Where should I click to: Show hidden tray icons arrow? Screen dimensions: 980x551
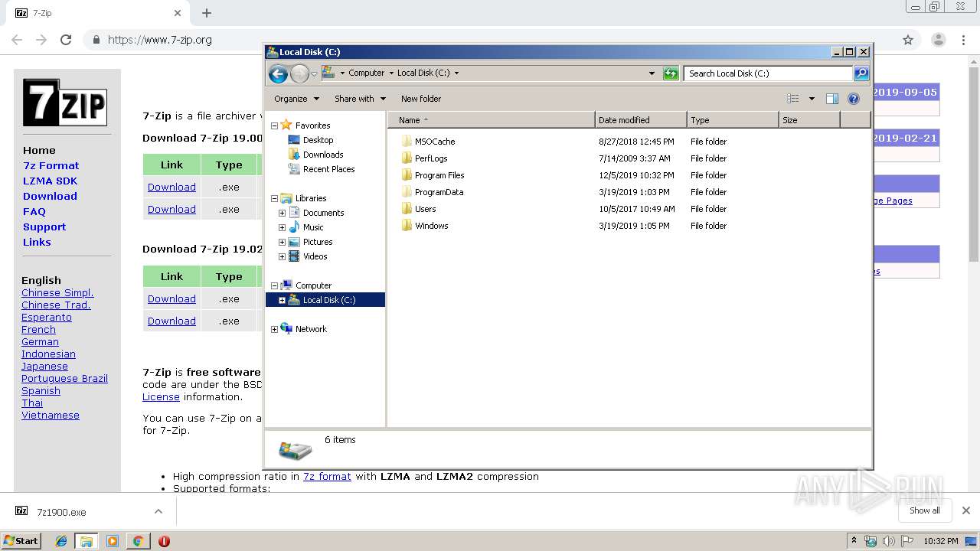854,541
